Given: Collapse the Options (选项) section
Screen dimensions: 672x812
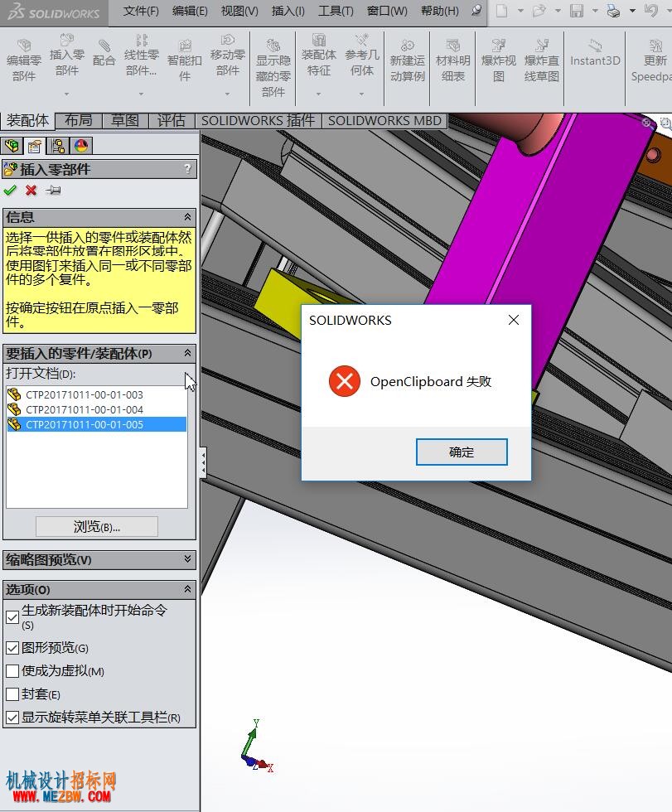Looking at the screenshot, I should click(187, 589).
